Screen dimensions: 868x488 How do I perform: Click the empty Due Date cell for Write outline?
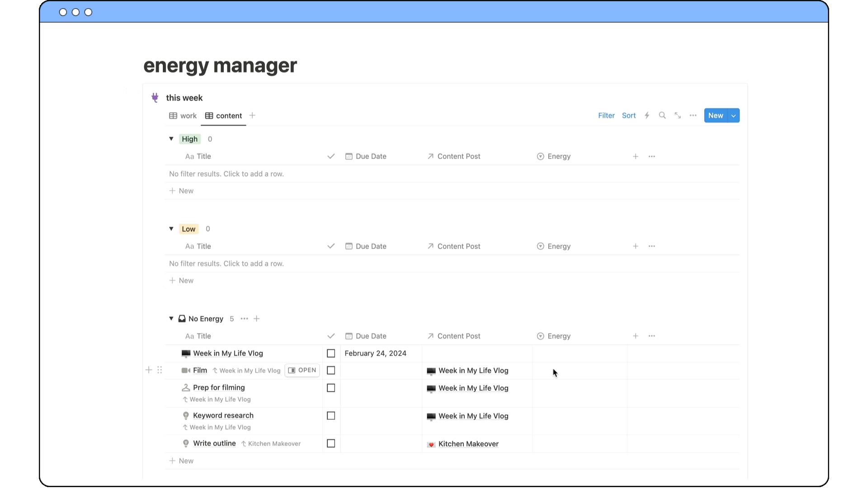pos(381,444)
